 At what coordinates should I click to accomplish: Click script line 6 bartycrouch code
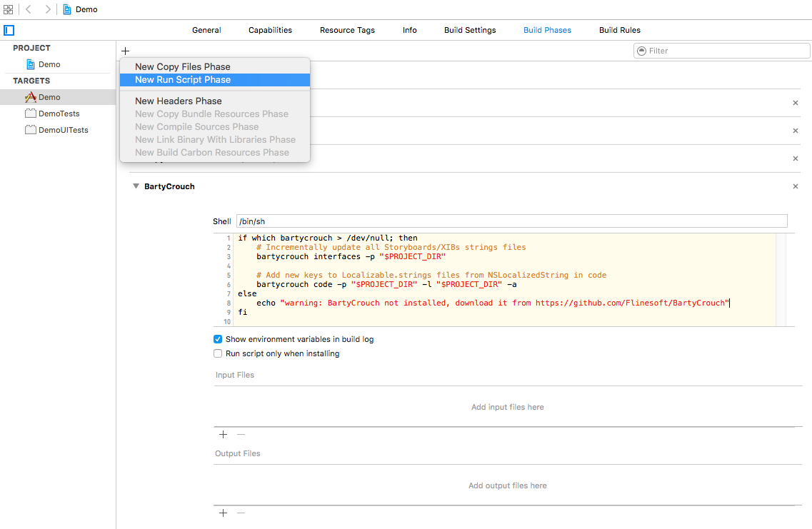coord(386,285)
